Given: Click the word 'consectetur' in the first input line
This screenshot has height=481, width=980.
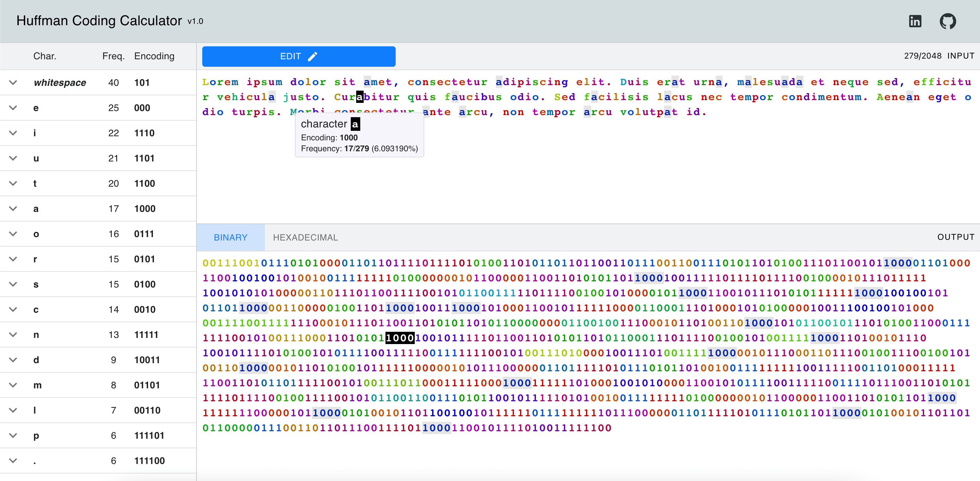Looking at the screenshot, I should pos(447,82).
